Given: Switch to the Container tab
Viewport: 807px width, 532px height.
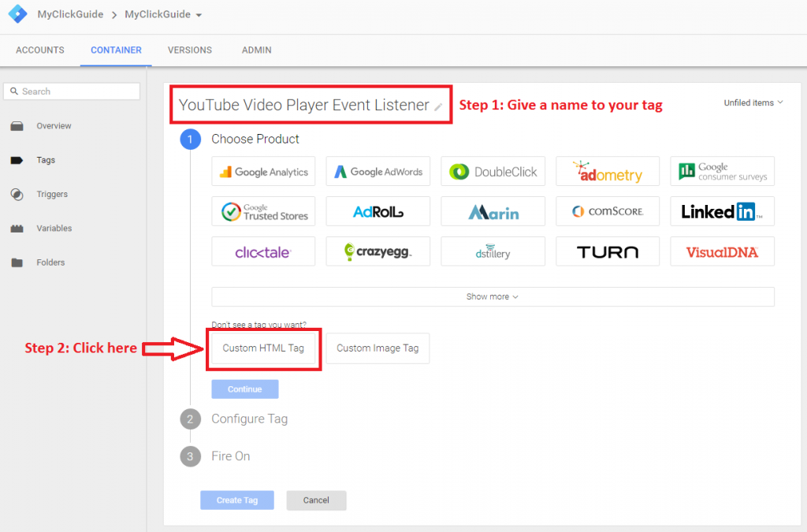Looking at the screenshot, I should coord(116,50).
